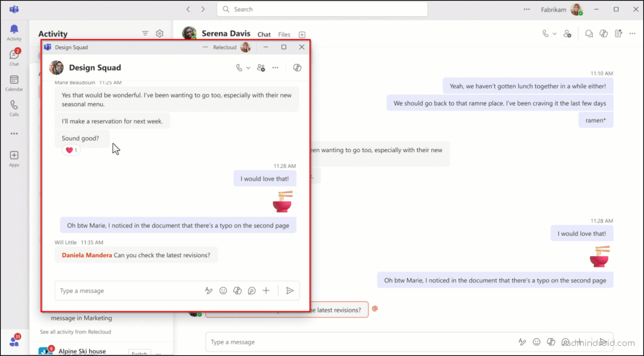Open format options in main compose box
The width and height of the screenshot is (644, 356).
click(x=522, y=342)
